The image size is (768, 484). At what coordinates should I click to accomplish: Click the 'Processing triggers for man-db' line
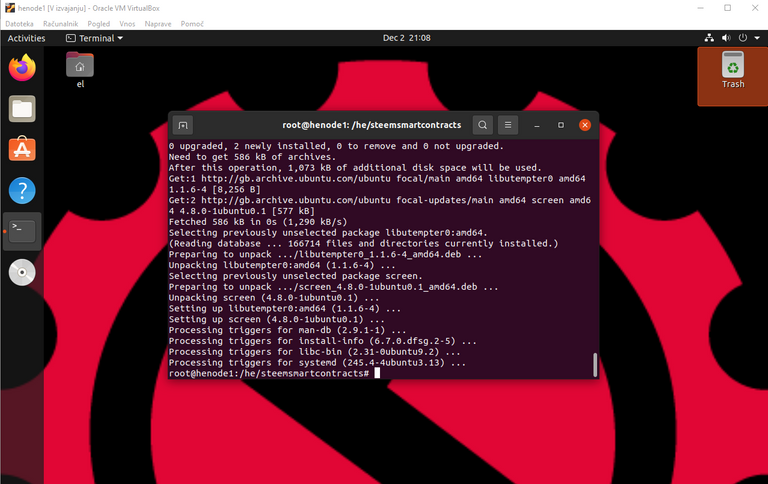pyautogui.click(x=288, y=330)
